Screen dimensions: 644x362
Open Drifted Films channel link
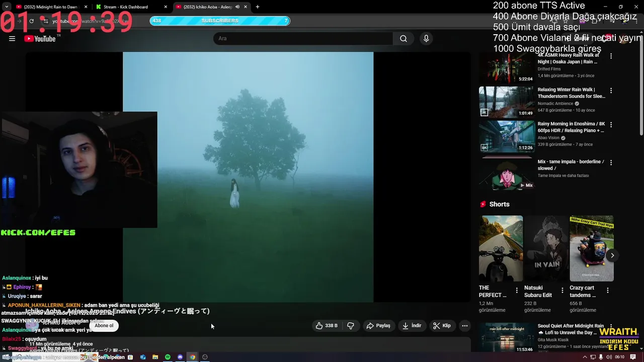pyautogui.click(x=549, y=69)
